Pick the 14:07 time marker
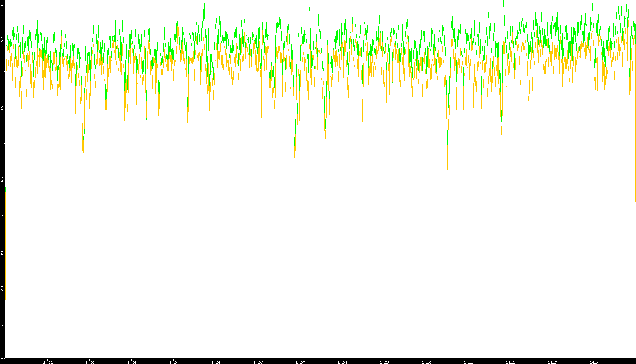 (x=300, y=362)
